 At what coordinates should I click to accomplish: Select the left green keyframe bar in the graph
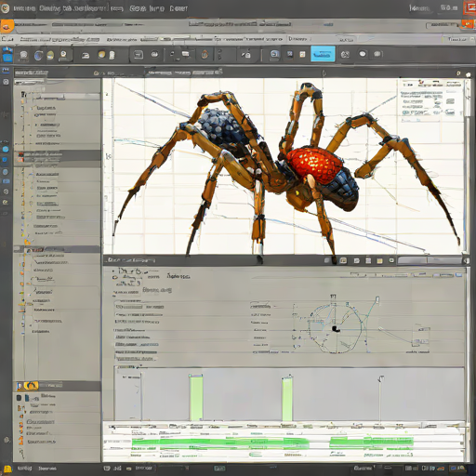click(196, 397)
